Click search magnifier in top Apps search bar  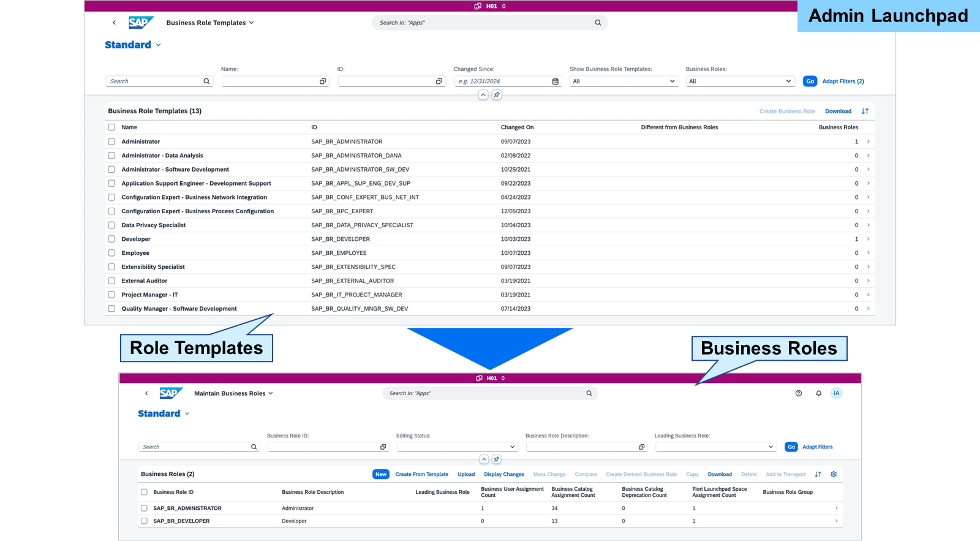coord(598,23)
